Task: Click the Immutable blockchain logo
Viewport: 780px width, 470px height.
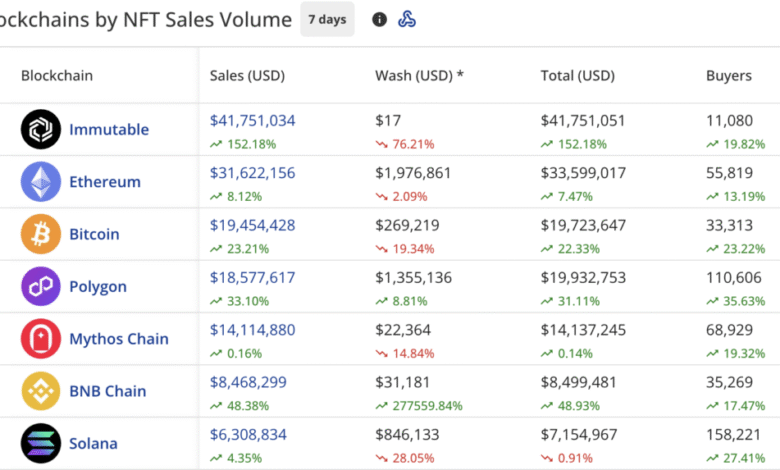Action: tap(41, 129)
